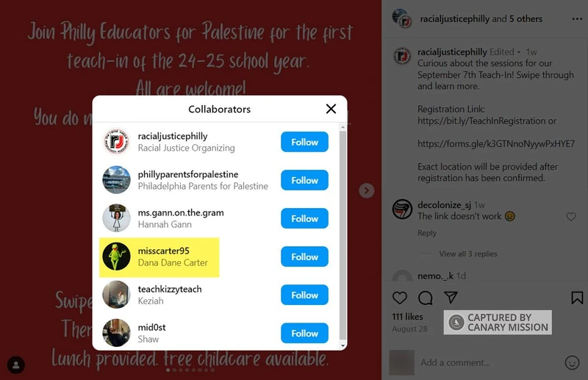Show tagged people icon on image

(x=15, y=365)
